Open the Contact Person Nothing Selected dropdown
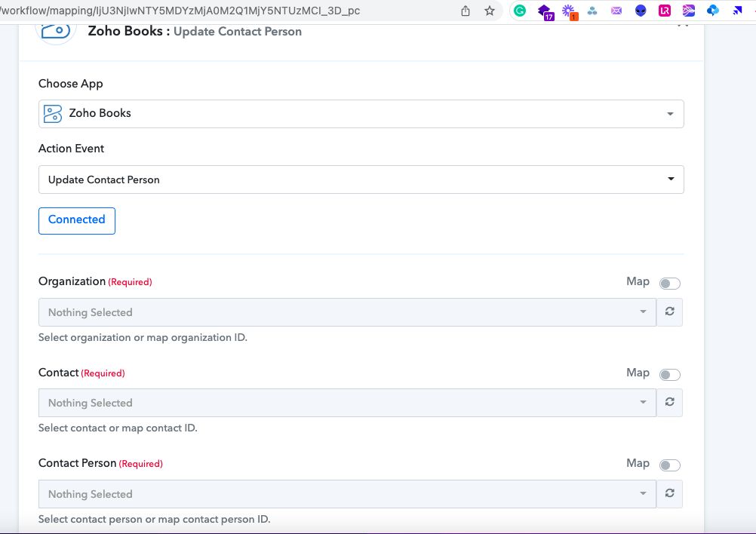Screen dimensions: 756x534 point(347,494)
